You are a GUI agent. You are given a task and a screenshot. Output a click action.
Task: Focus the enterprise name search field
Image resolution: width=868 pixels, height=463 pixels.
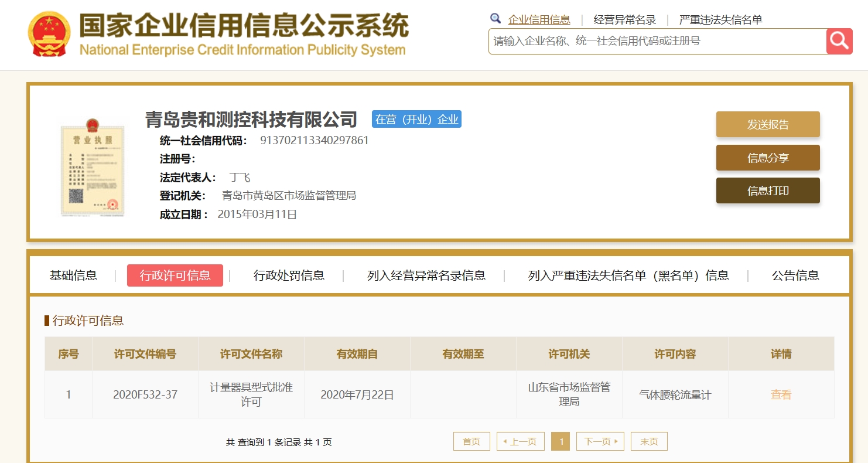[657, 41]
